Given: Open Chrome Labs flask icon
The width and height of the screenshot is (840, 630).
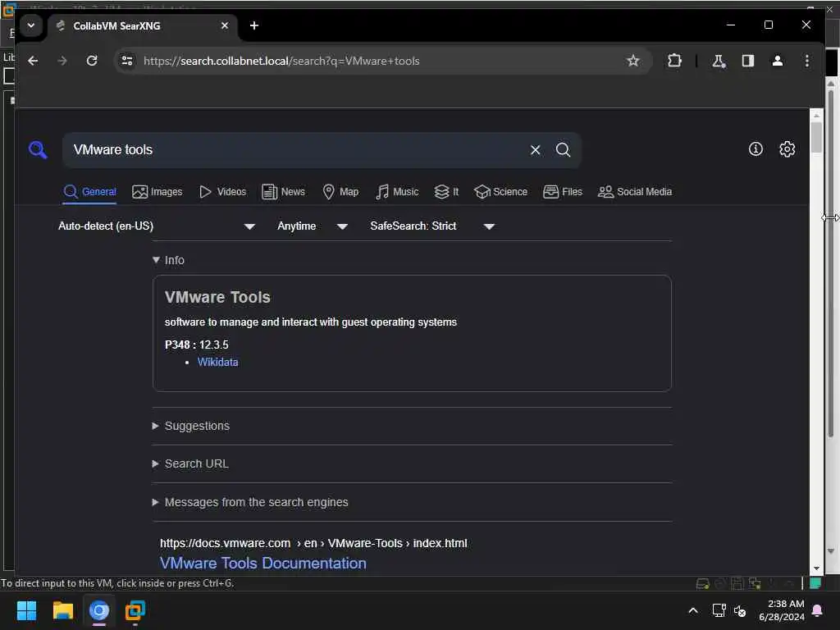Looking at the screenshot, I should (x=719, y=61).
